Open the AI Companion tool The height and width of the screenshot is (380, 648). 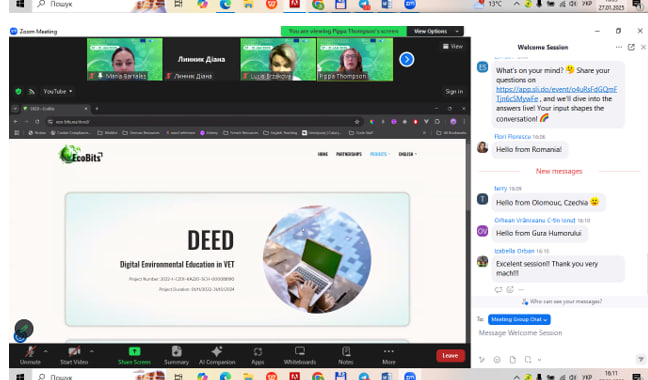[x=217, y=356]
